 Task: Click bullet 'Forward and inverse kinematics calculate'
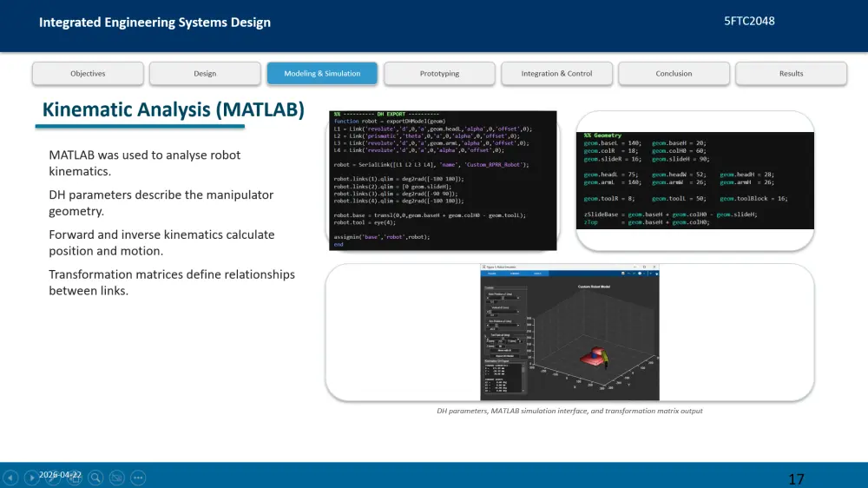coord(161,242)
